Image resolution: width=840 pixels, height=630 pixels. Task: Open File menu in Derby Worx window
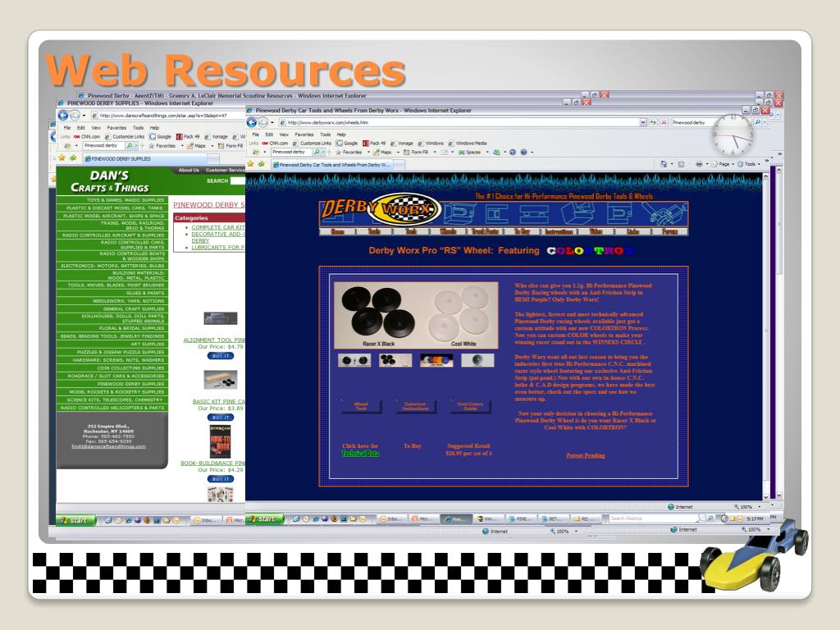click(x=256, y=135)
